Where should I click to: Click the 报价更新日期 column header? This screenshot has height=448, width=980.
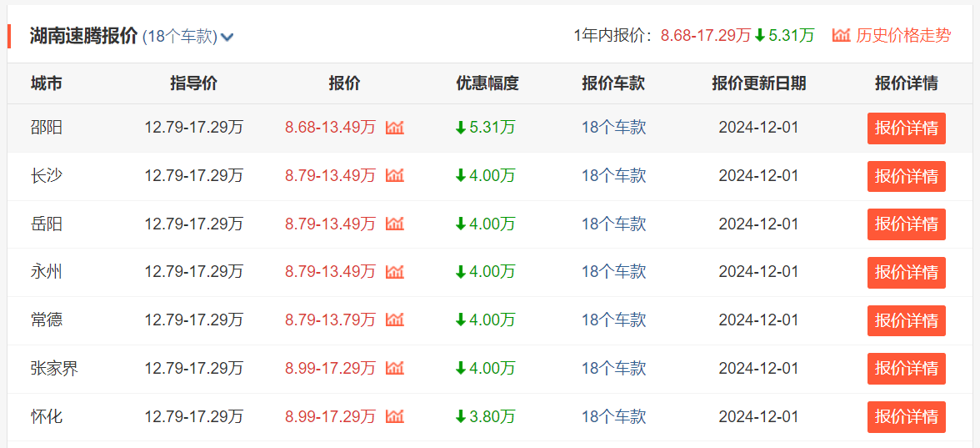click(x=758, y=83)
